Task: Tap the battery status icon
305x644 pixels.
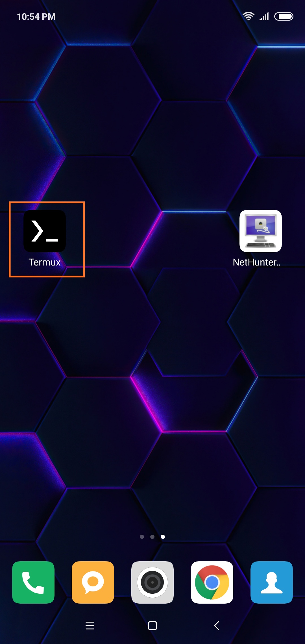Action: point(284,16)
